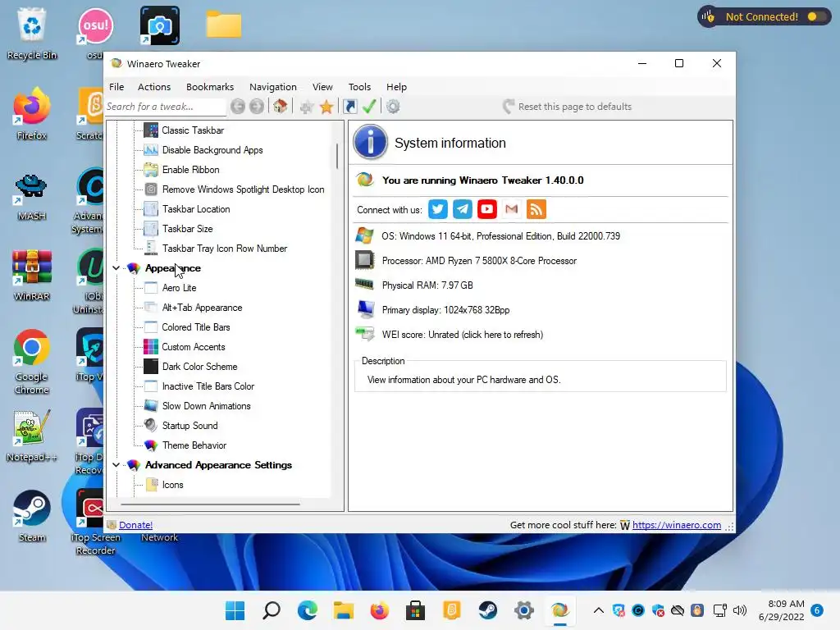Select Dark Color Scheme tweak

coord(199,367)
